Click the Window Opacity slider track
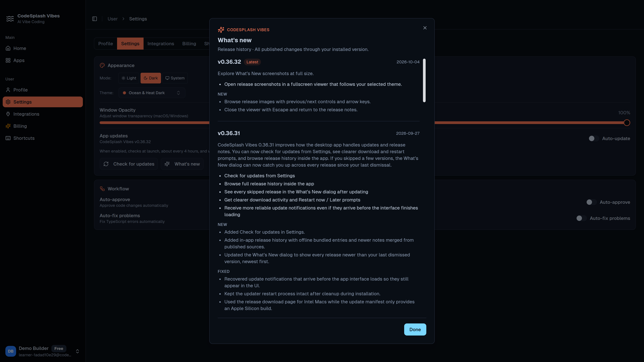The width and height of the screenshot is (644, 362). point(365,123)
